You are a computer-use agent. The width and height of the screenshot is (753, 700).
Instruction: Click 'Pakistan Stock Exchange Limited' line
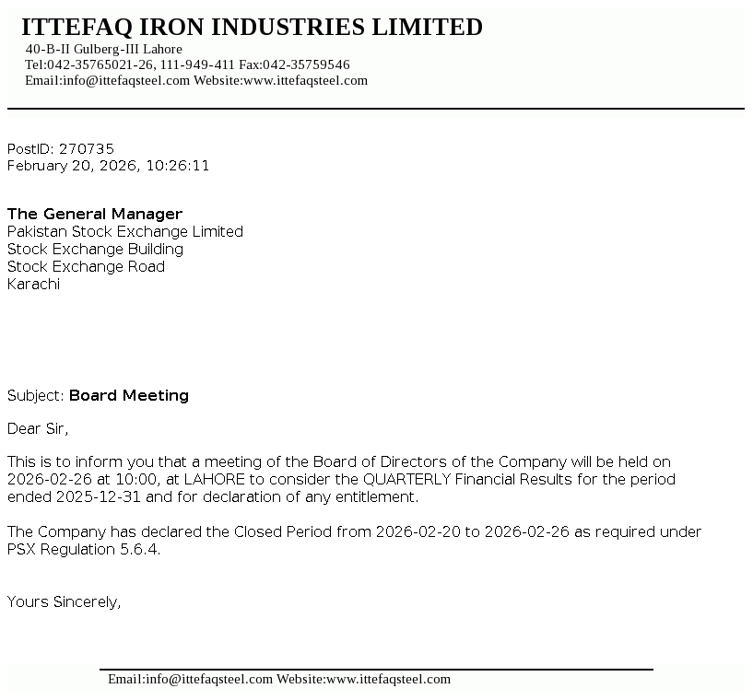point(125,231)
